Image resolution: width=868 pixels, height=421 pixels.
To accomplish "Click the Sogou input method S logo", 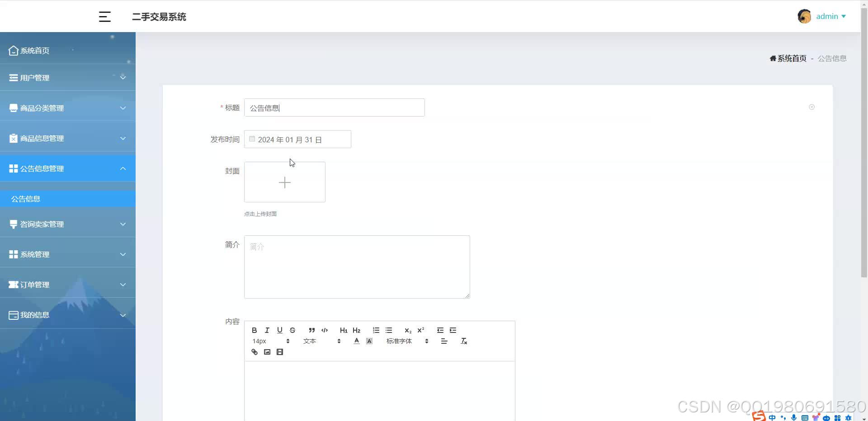I will [x=759, y=416].
